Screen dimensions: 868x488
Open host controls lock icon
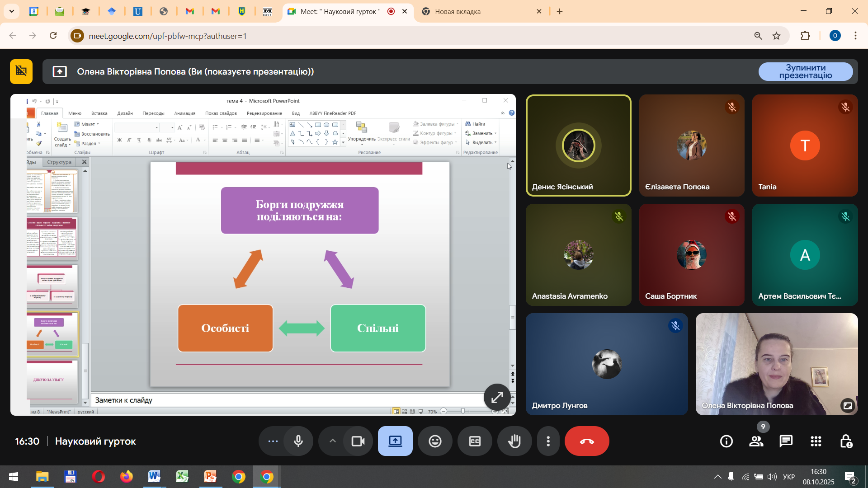(x=846, y=441)
